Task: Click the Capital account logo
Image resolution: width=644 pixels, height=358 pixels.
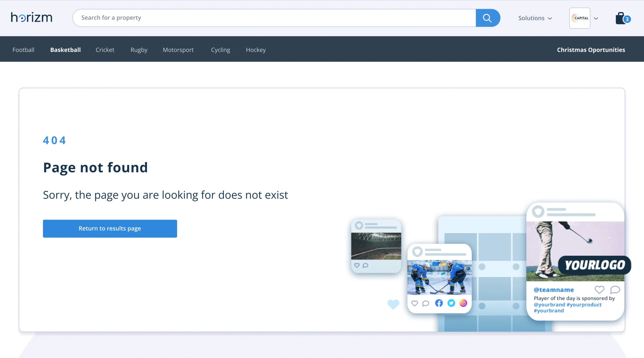Action: pyautogui.click(x=580, y=18)
